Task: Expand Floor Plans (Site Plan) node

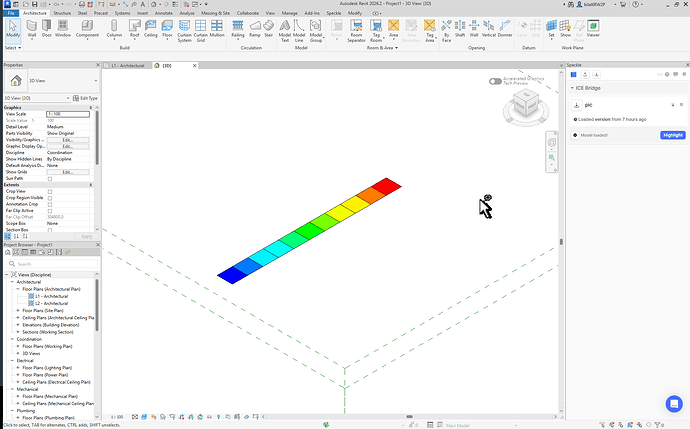Action: click(x=18, y=311)
